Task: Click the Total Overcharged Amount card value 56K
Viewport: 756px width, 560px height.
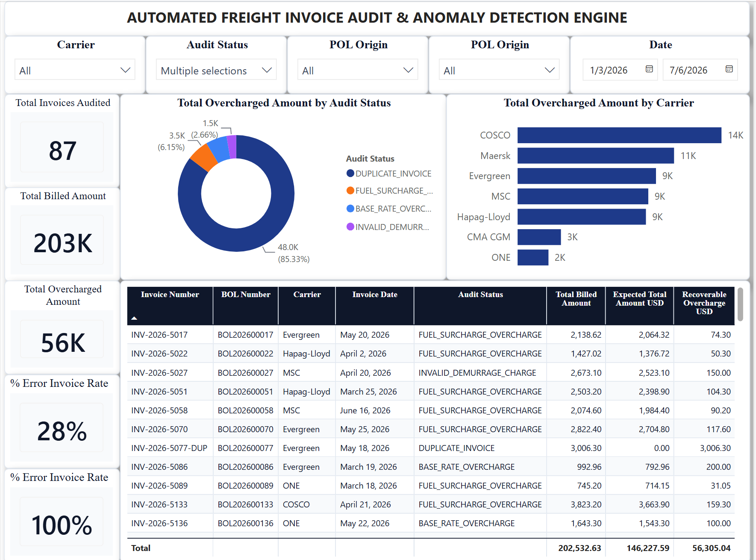Action: (x=63, y=343)
